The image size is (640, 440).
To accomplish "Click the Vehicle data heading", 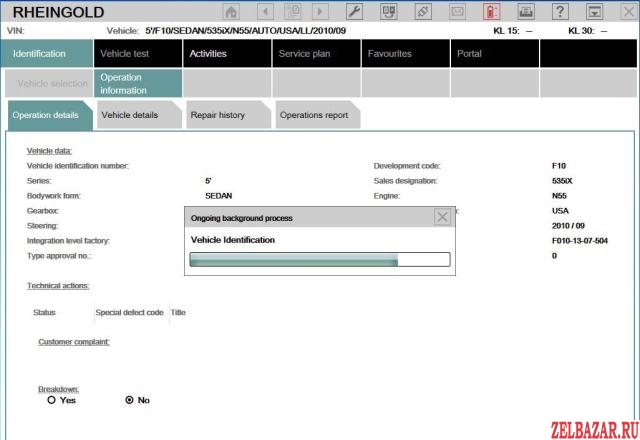I will [x=49, y=151].
